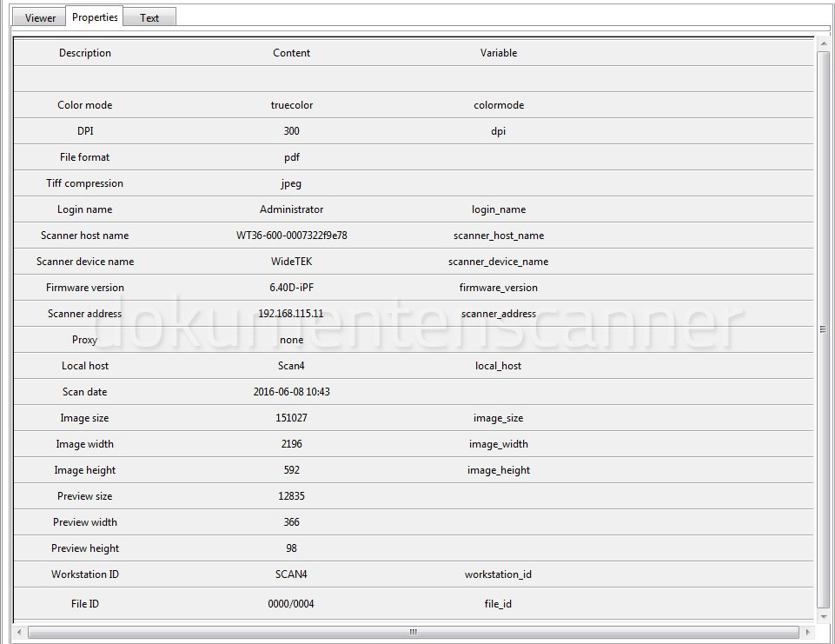Click the 'workstation_id' variable
The height and width of the screenshot is (644, 835).
point(499,574)
